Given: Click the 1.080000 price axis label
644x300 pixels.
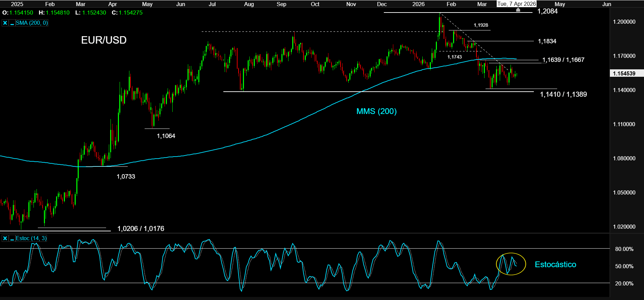Looking at the screenshot, I should 624,158.
